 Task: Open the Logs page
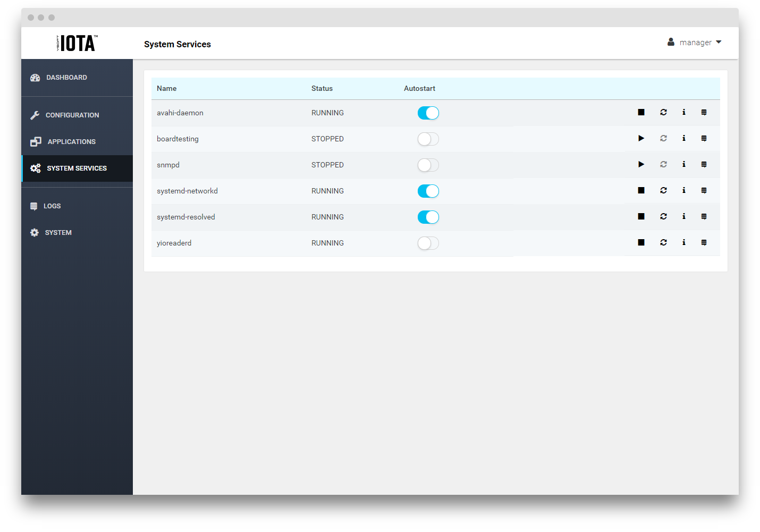52,206
